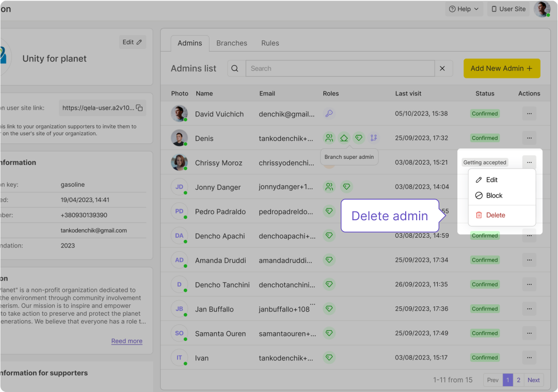Open the Help dropdown

[464, 9]
